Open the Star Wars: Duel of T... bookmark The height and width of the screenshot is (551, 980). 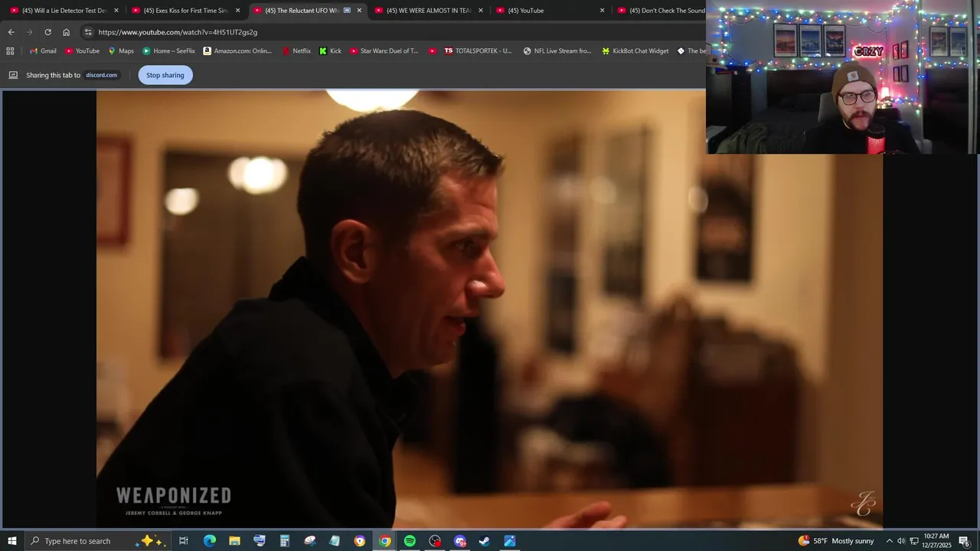tap(384, 51)
